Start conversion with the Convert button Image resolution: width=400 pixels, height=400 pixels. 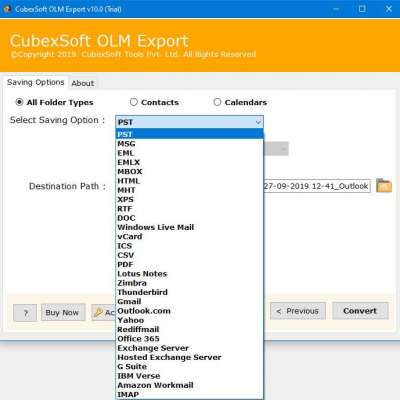tap(360, 311)
